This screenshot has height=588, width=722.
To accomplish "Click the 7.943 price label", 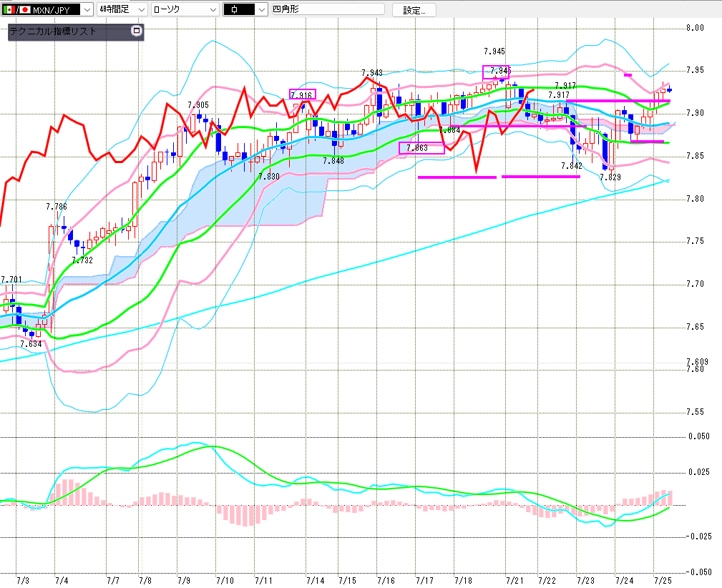I will coord(372,73).
